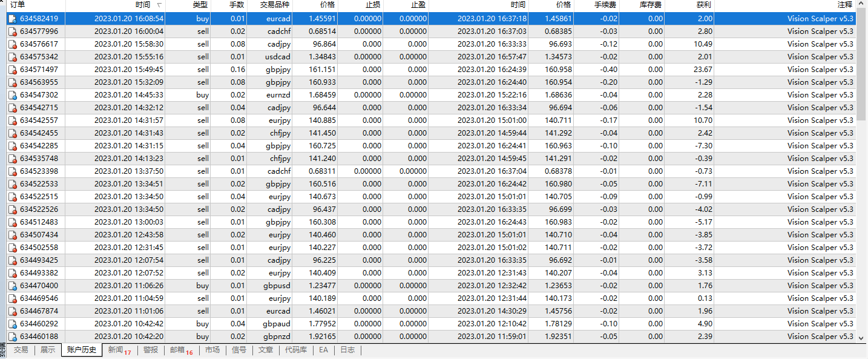Click the document icon for order 634470400

(12, 285)
